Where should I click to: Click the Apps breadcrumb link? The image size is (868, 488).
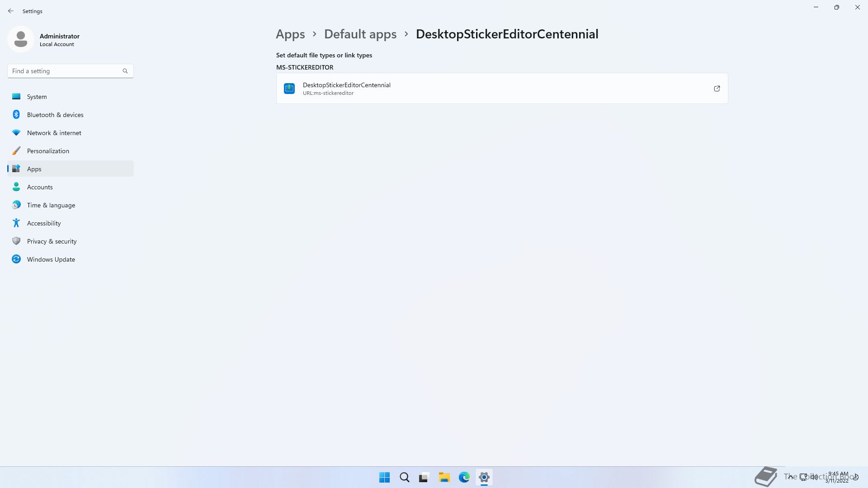click(x=290, y=34)
